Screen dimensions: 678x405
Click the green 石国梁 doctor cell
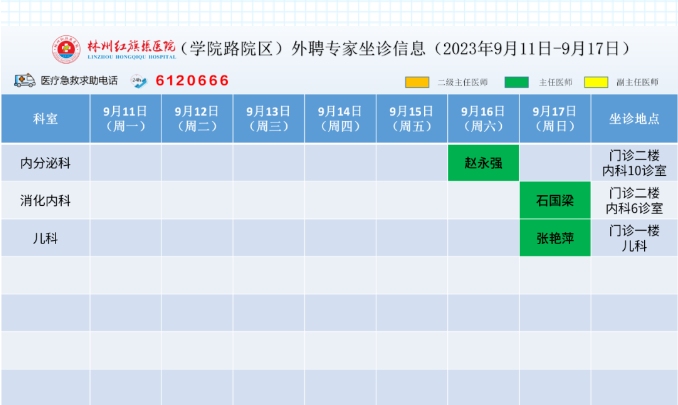point(555,200)
